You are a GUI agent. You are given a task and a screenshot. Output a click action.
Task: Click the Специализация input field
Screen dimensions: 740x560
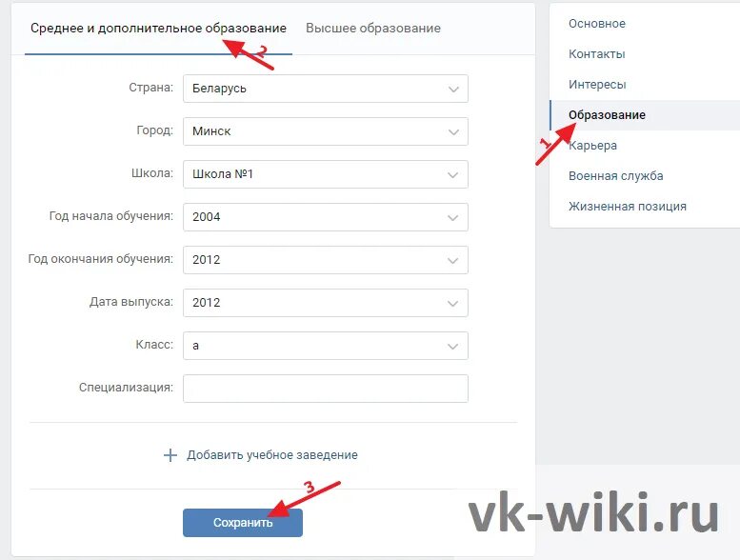click(x=325, y=389)
